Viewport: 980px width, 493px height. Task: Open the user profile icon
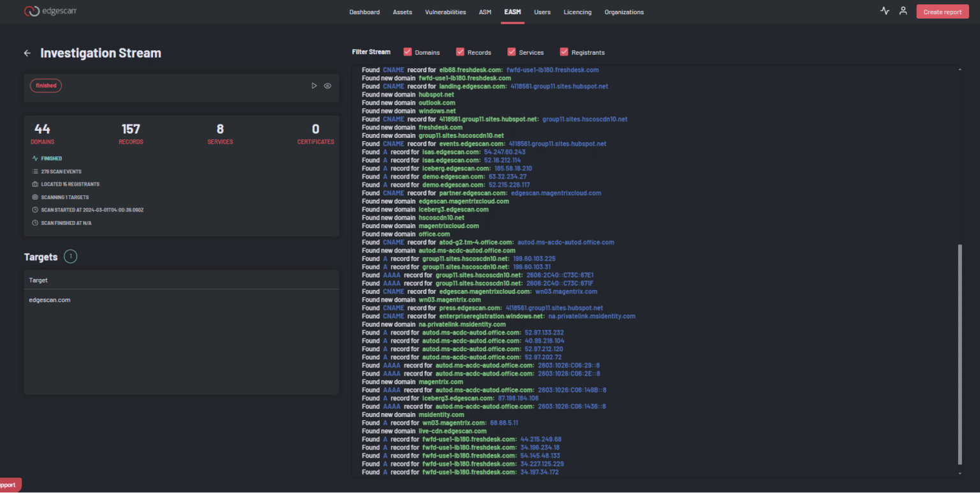pos(903,11)
